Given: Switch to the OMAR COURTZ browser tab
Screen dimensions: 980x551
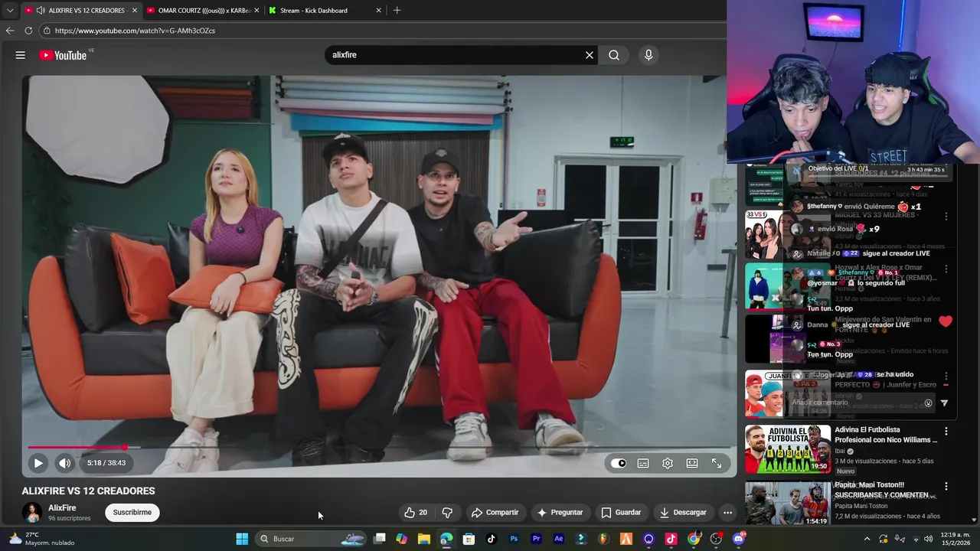Looking at the screenshot, I should point(203,11).
